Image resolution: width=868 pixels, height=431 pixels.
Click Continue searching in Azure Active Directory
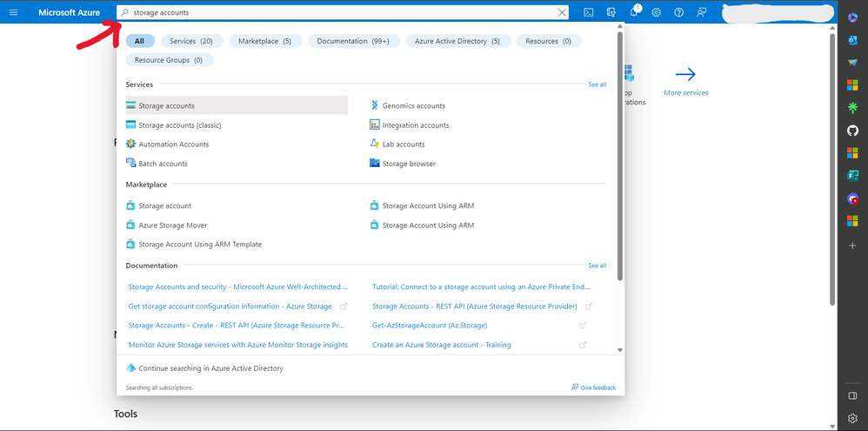tap(210, 368)
